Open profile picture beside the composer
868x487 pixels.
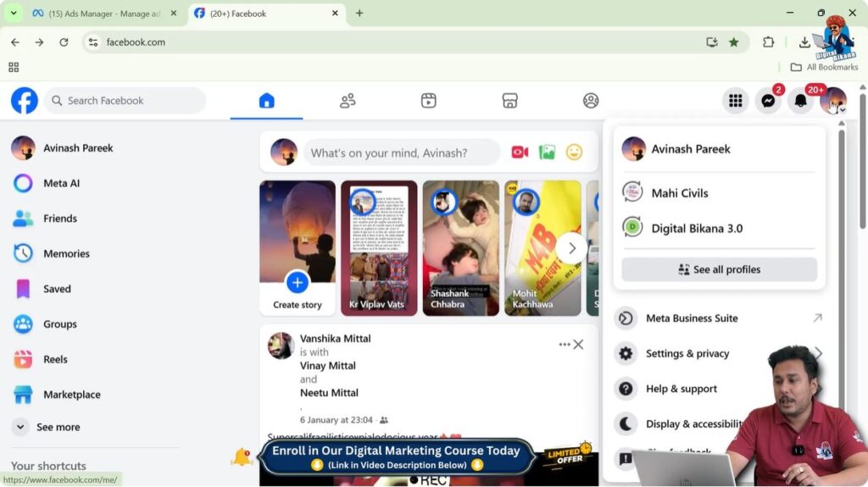(x=284, y=152)
